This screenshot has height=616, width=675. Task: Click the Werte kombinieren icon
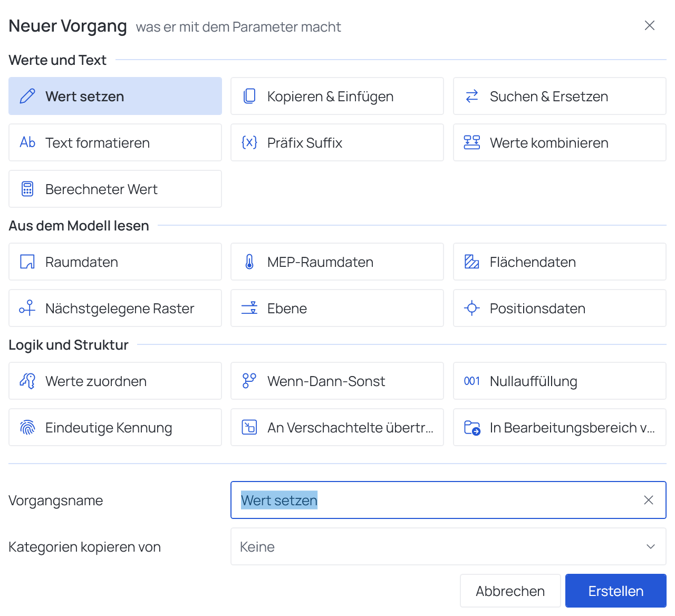click(472, 142)
